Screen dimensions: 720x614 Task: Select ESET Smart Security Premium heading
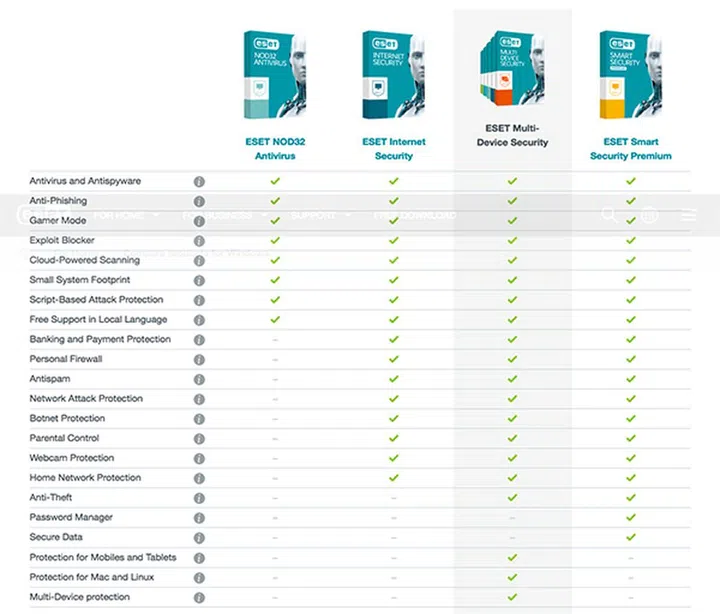(x=630, y=148)
